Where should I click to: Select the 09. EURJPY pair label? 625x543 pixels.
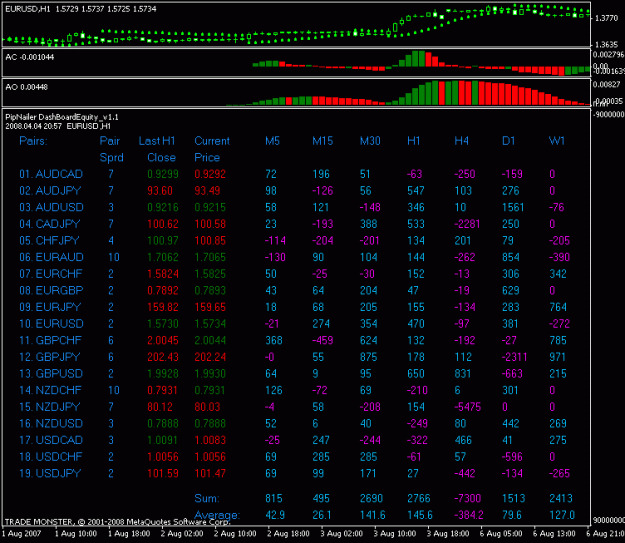(50, 307)
